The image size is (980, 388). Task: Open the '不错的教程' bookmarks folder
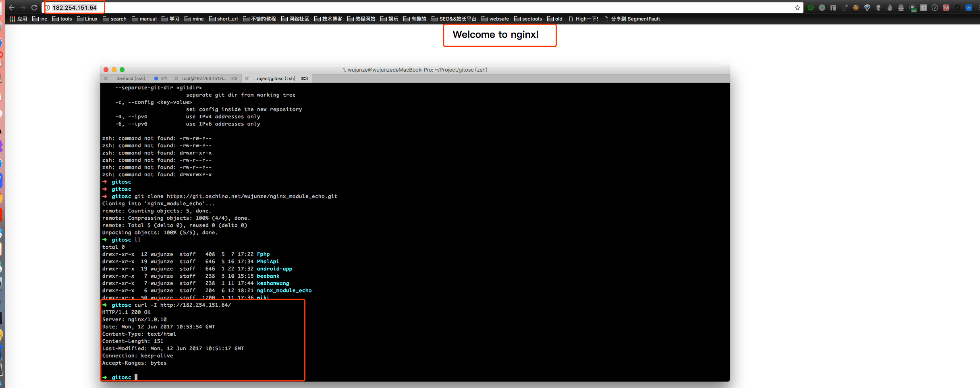[260, 19]
